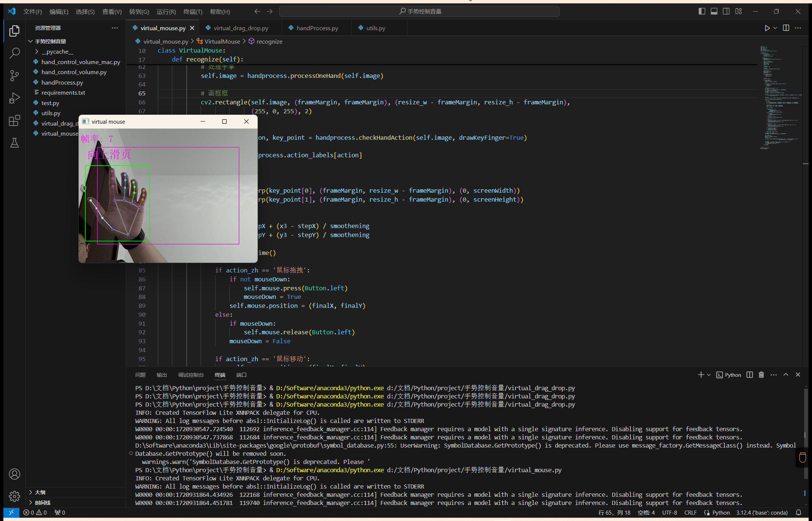Open the Source Control view
This screenshot has height=521, width=812.
(14, 76)
